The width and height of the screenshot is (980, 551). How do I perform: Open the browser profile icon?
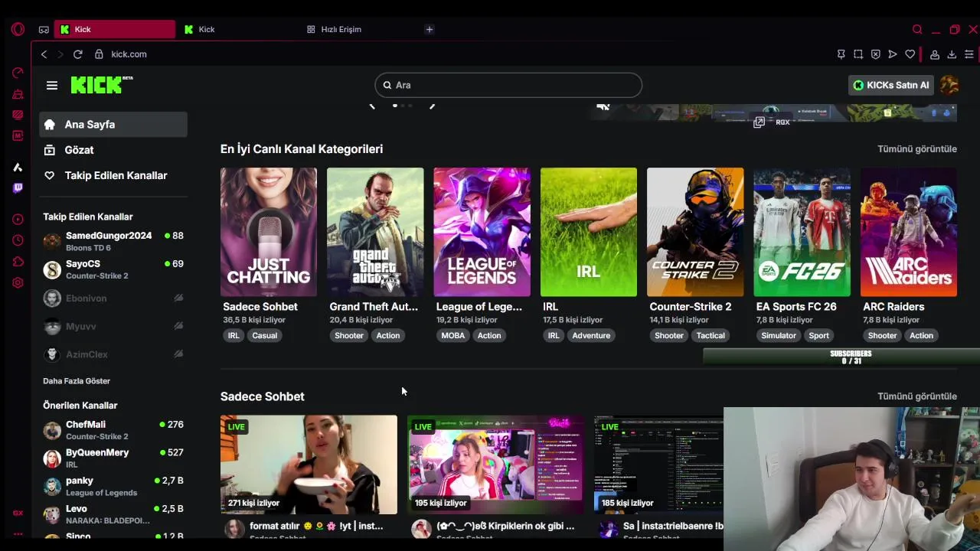pos(935,54)
